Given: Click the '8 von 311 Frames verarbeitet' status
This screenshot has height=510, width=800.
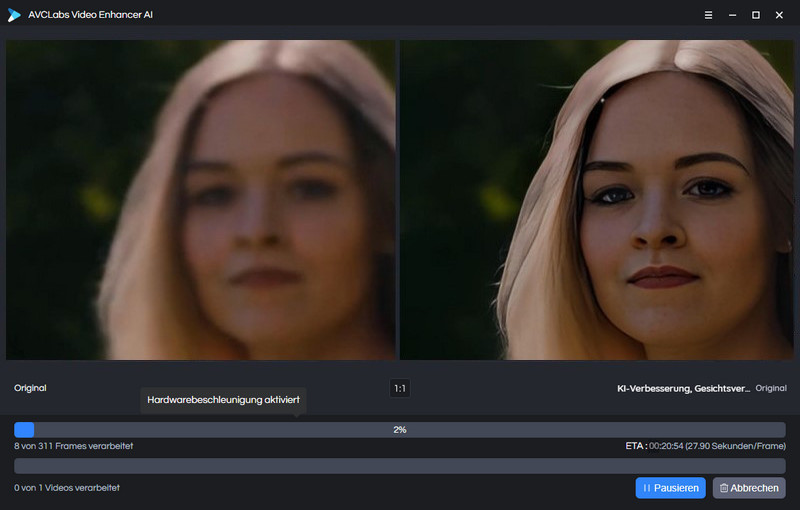Looking at the screenshot, I should 74,446.
